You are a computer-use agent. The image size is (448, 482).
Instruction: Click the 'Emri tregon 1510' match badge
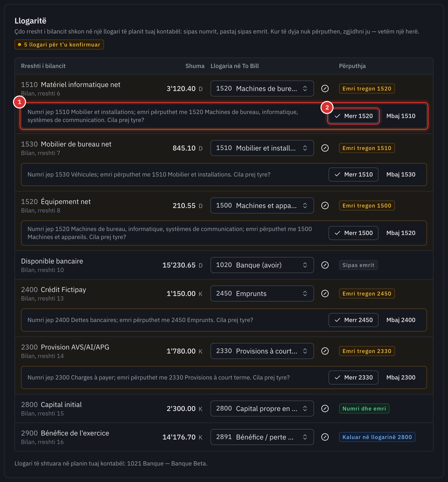pyautogui.click(x=367, y=148)
